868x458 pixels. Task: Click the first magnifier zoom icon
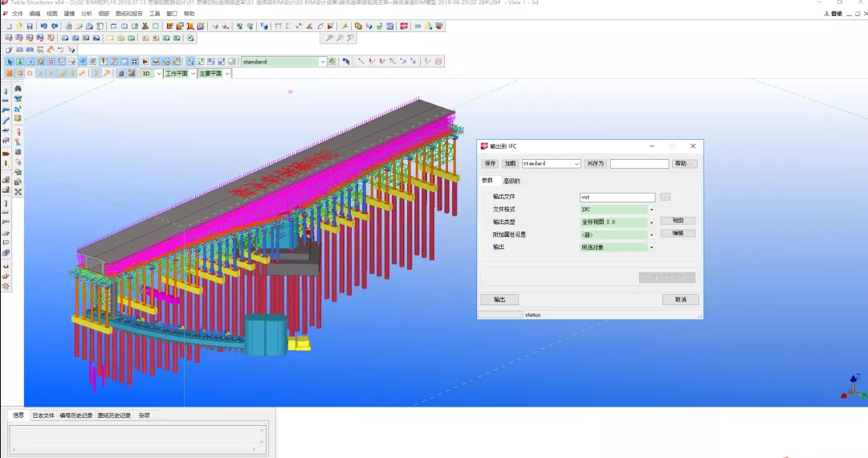coord(329,38)
